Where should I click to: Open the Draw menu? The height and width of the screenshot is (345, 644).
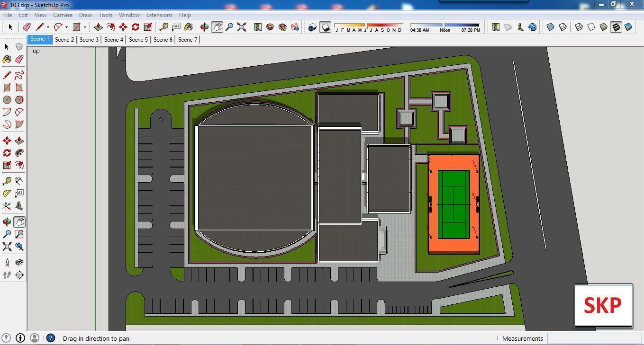[x=85, y=15]
